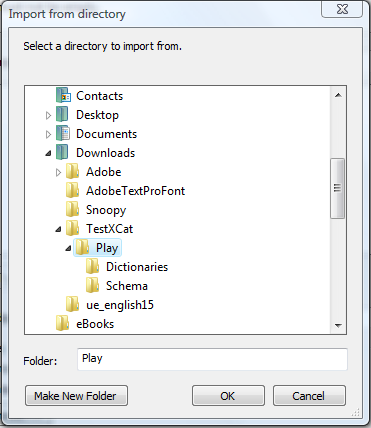371x428 pixels.
Task: Click the Downloads folder icon
Action: [62, 152]
